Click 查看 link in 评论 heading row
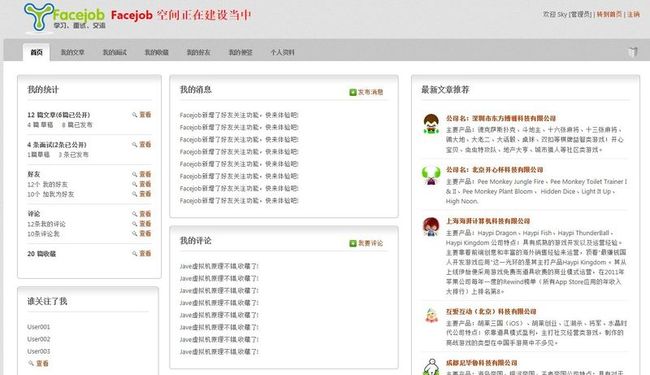This screenshot has height=375, width=650. coord(145,214)
